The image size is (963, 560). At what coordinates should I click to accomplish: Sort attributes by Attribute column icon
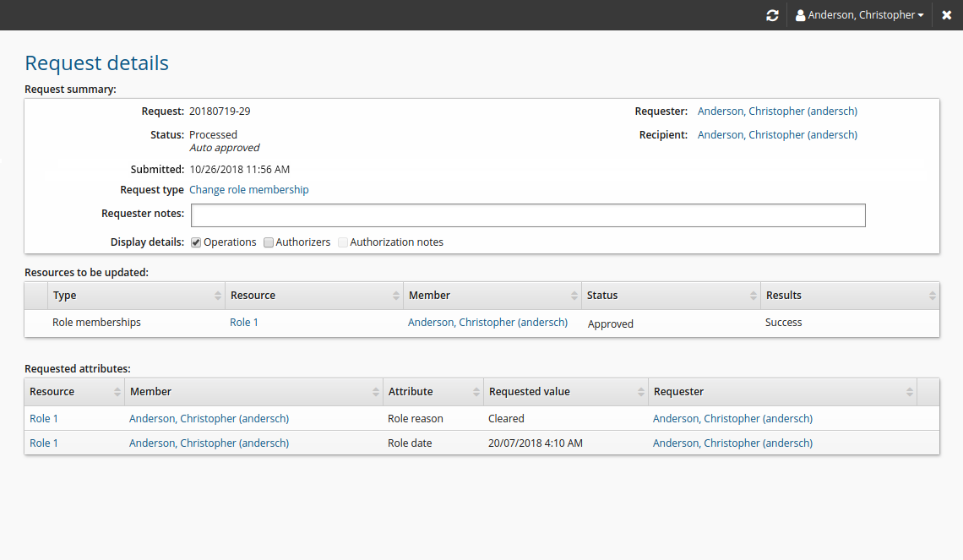(476, 392)
